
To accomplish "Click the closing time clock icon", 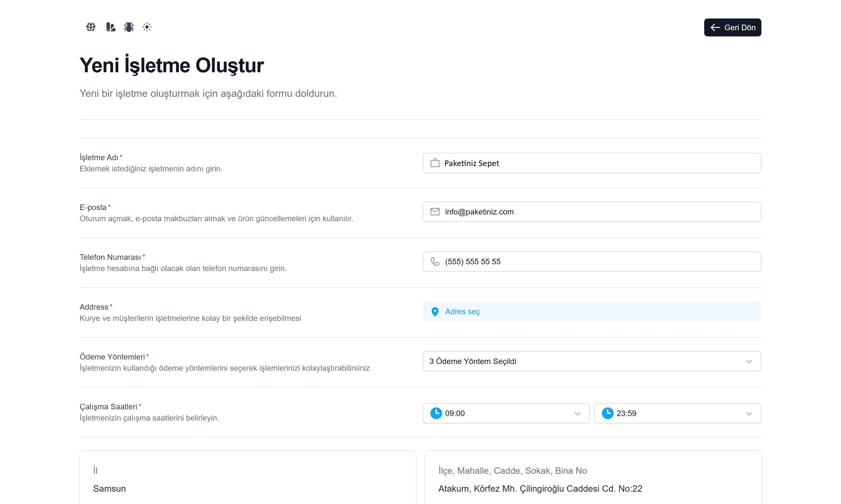I will click(x=607, y=413).
